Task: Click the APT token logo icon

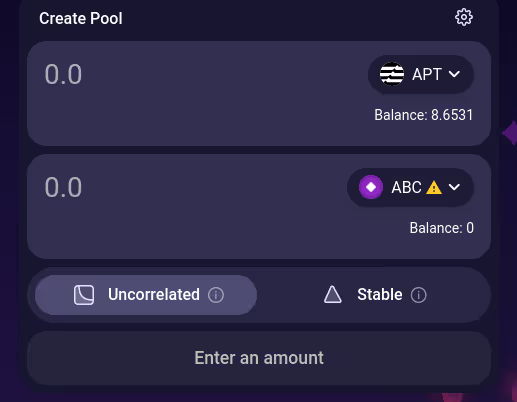Action: (392, 74)
